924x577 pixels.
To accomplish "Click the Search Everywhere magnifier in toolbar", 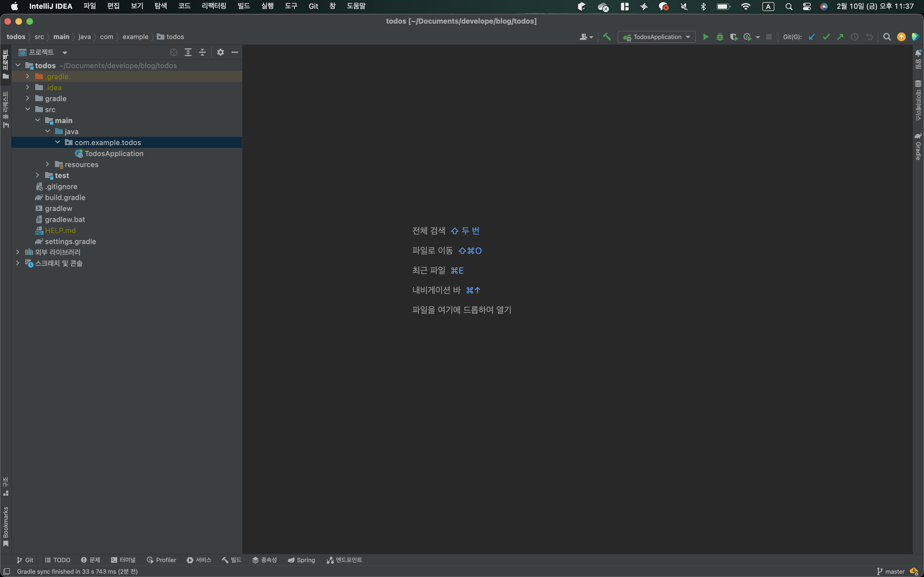I will point(887,37).
